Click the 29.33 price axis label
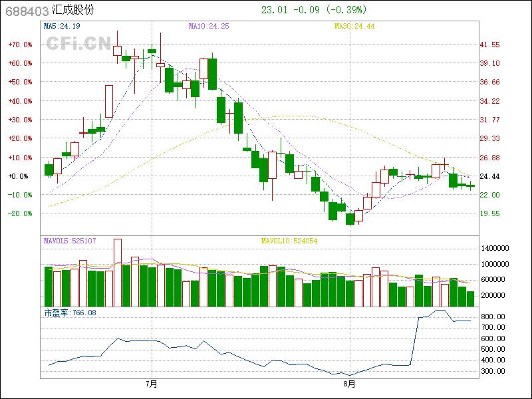 (489, 138)
